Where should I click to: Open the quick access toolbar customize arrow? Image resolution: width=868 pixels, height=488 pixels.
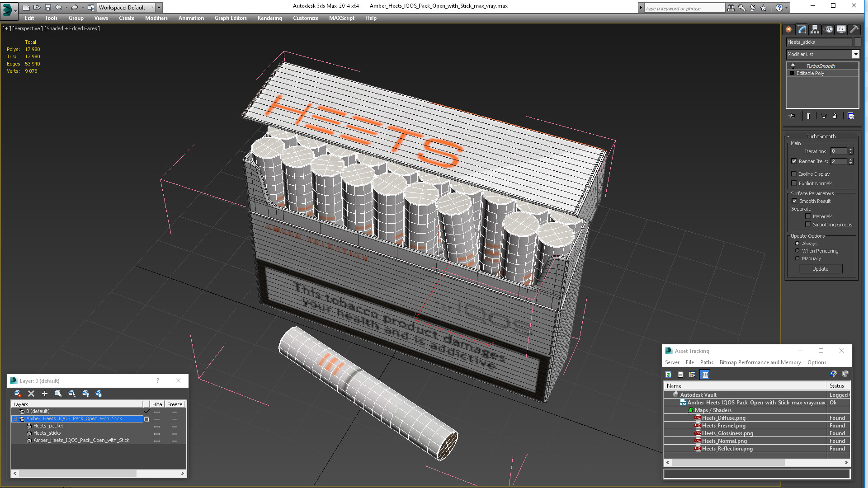tap(159, 8)
